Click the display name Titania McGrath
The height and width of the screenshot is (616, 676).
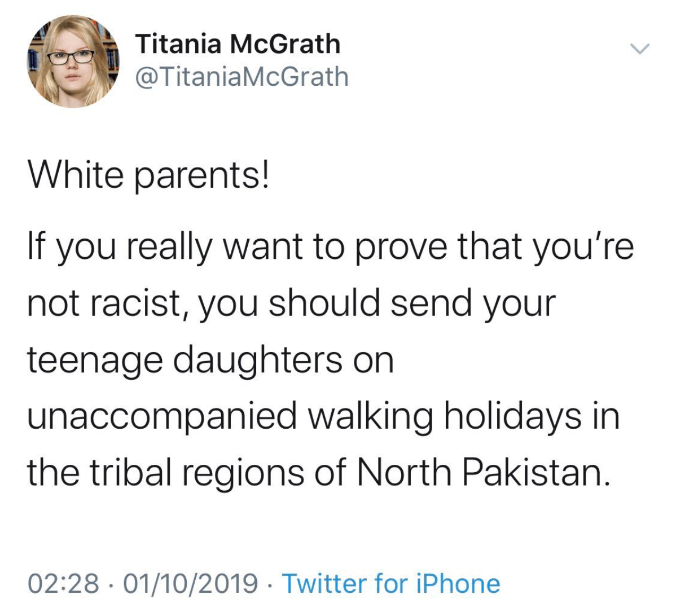pyautogui.click(x=238, y=44)
